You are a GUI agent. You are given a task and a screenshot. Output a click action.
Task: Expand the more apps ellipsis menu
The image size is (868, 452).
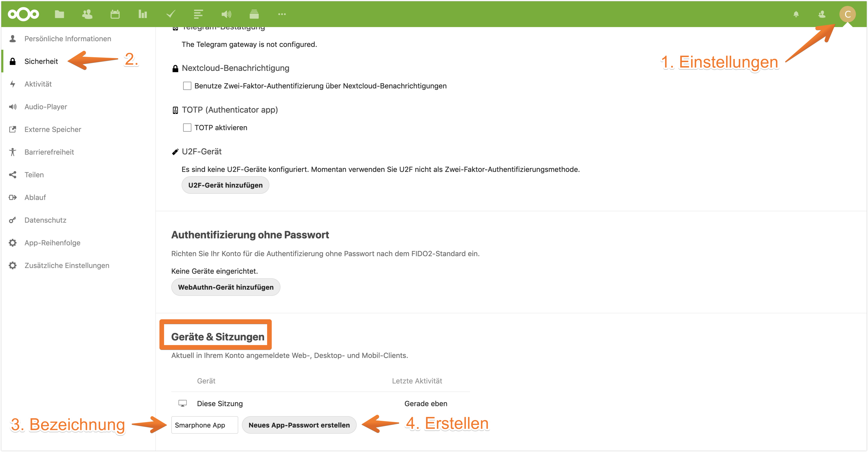coord(282,14)
